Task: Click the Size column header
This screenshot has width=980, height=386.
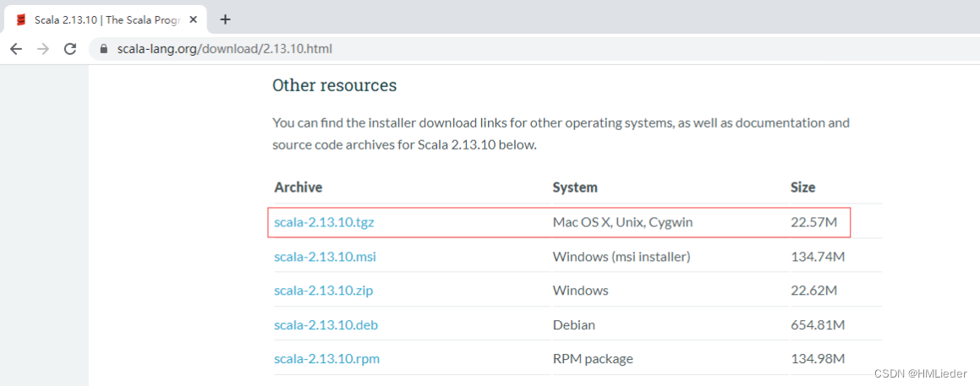Action: pos(802,188)
